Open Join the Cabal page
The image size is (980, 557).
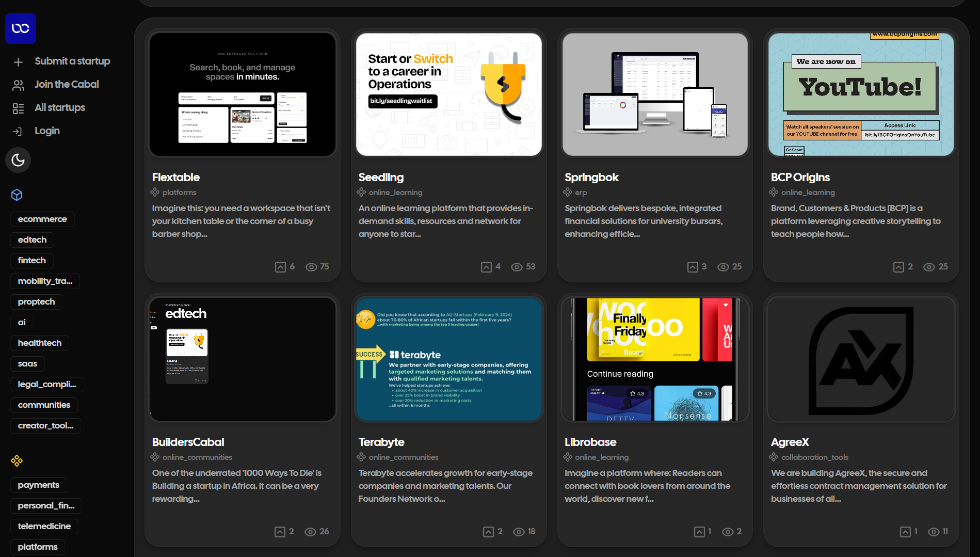(x=67, y=84)
